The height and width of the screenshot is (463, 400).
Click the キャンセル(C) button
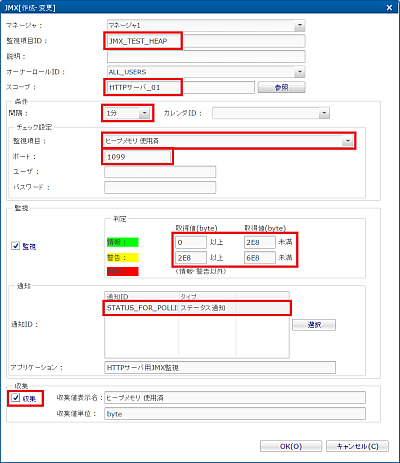357,446
